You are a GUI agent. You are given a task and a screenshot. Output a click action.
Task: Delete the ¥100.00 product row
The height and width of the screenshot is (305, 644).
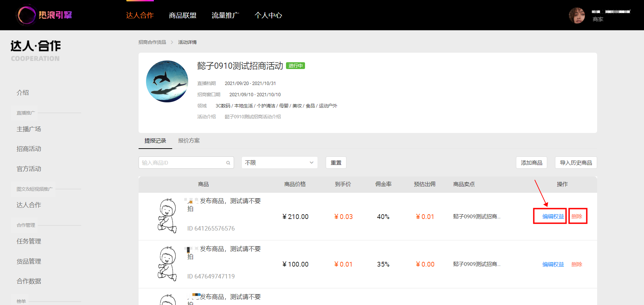coord(577,264)
